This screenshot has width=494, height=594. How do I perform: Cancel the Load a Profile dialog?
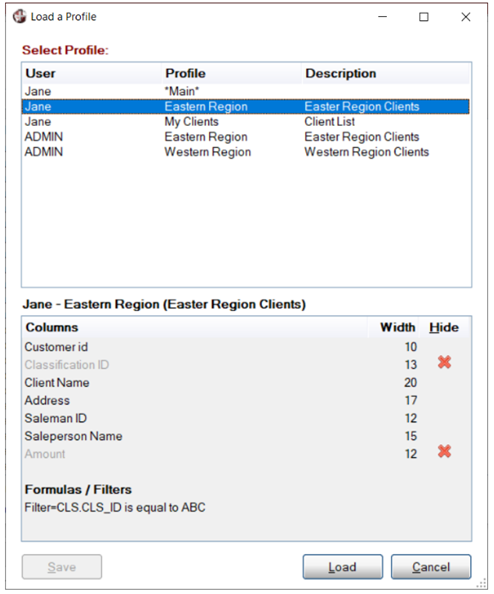point(431,567)
